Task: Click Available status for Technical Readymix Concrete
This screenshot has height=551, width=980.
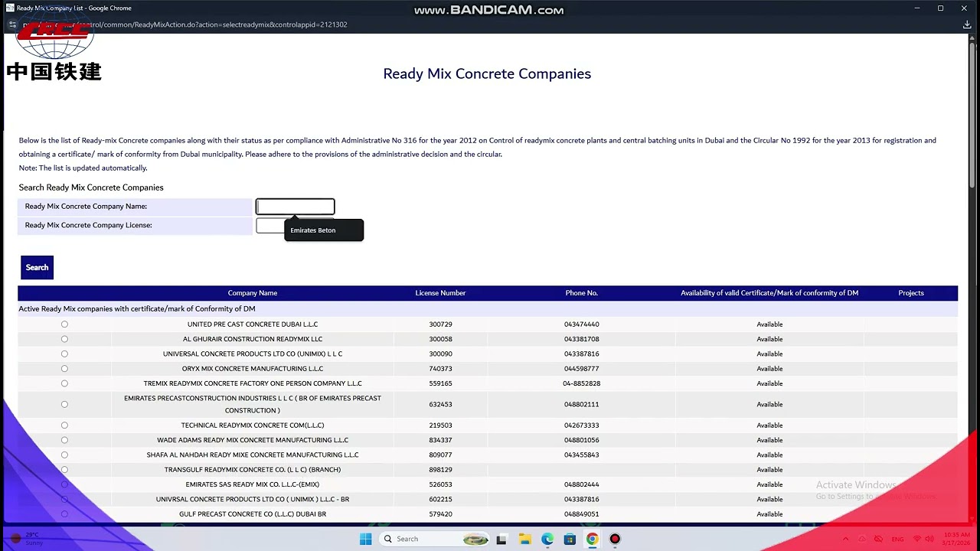Action: click(769, 425)
